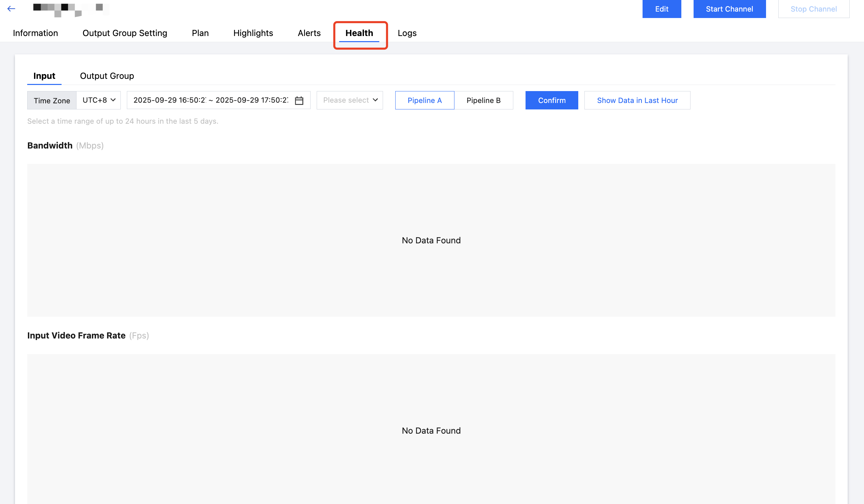Click the back arrow icon

click(11, 8)
